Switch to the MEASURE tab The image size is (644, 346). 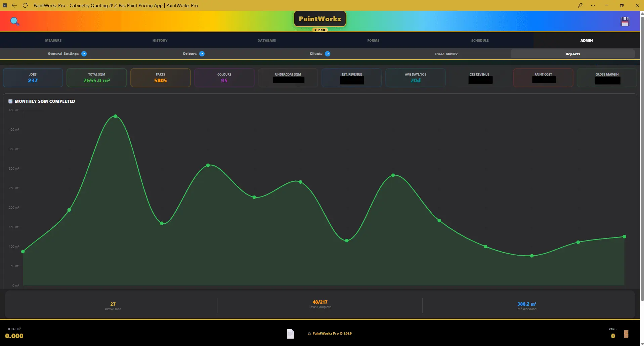click(53, 40)
